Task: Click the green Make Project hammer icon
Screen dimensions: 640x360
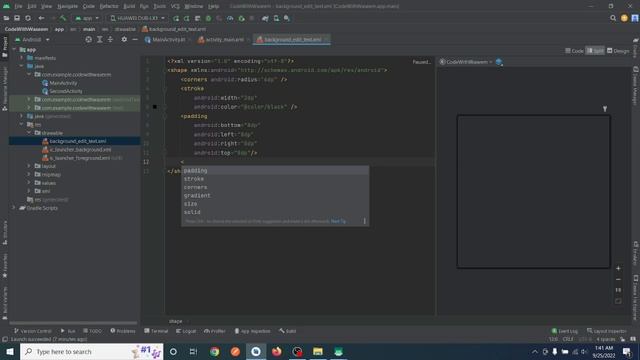Action: (63, 18)
